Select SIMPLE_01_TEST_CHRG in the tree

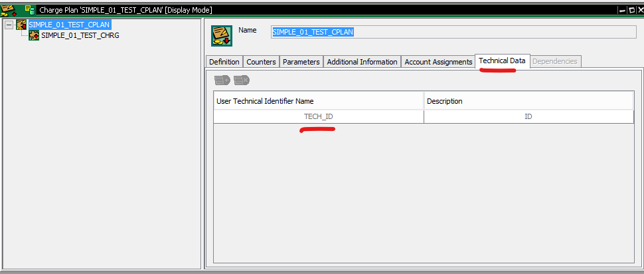tap(80, 35)
